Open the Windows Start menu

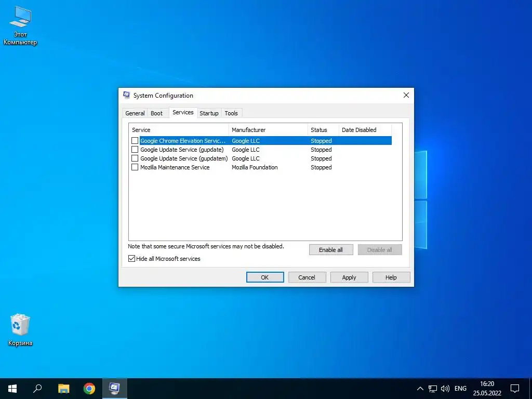(x=12, y=389)
